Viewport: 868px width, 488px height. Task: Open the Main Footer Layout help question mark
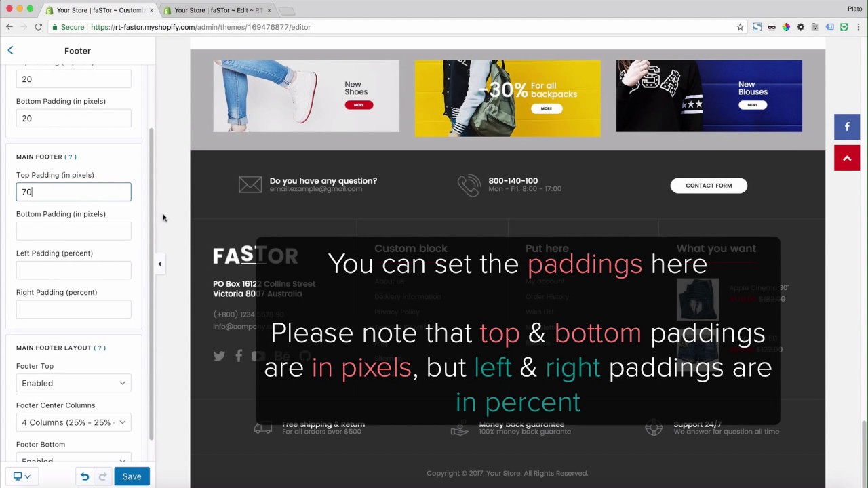pos(100,348)
